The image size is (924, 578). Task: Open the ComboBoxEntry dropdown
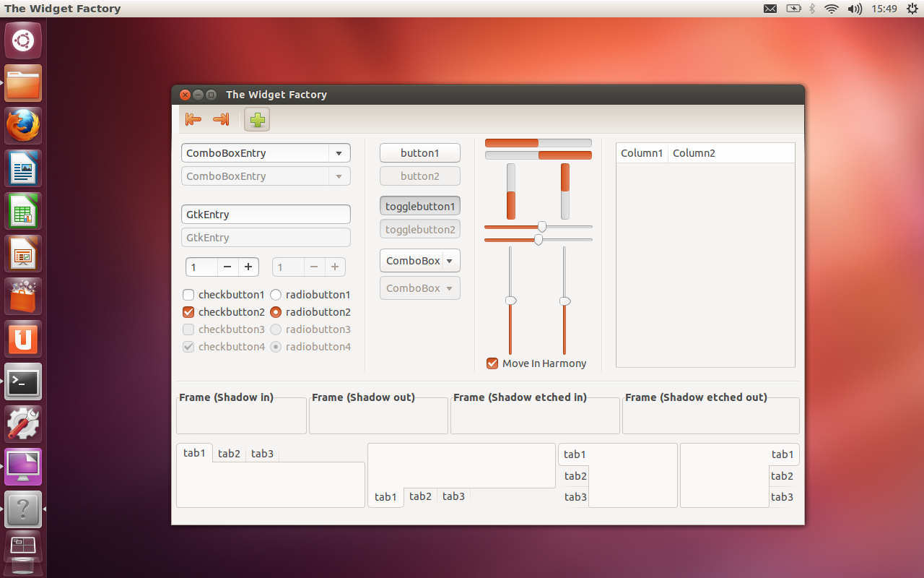tap(339, 152)
